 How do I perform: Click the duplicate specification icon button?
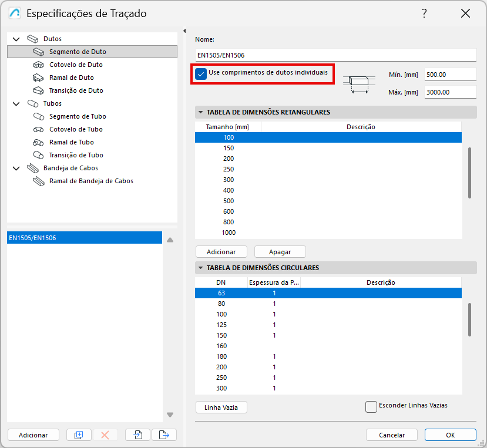tap(79, 435)
